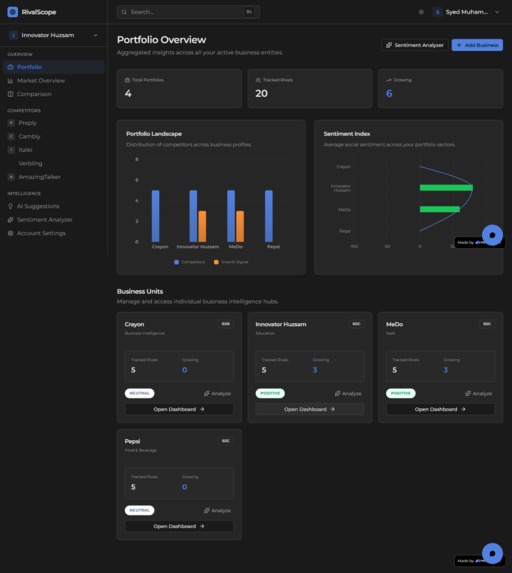Go to Market Overview in sidebar
This screenshot has height=573, width=512.
click(x=54, y=81)
